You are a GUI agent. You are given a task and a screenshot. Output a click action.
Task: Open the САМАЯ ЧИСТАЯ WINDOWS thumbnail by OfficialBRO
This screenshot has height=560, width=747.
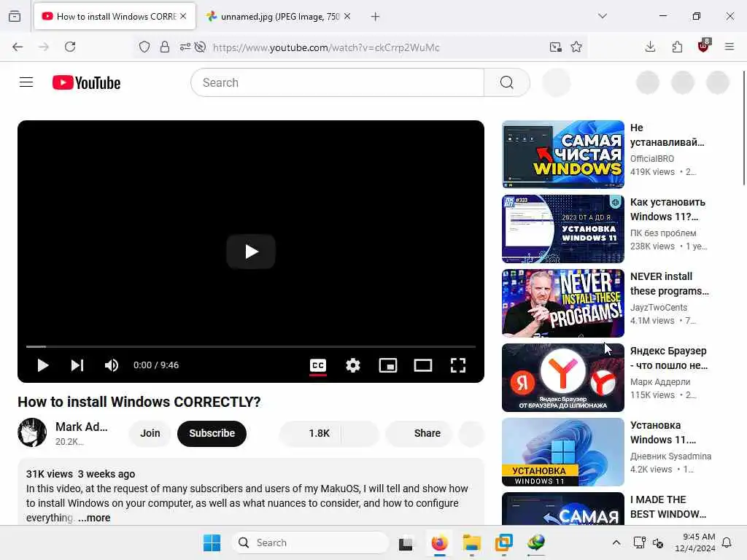point(563,155)
